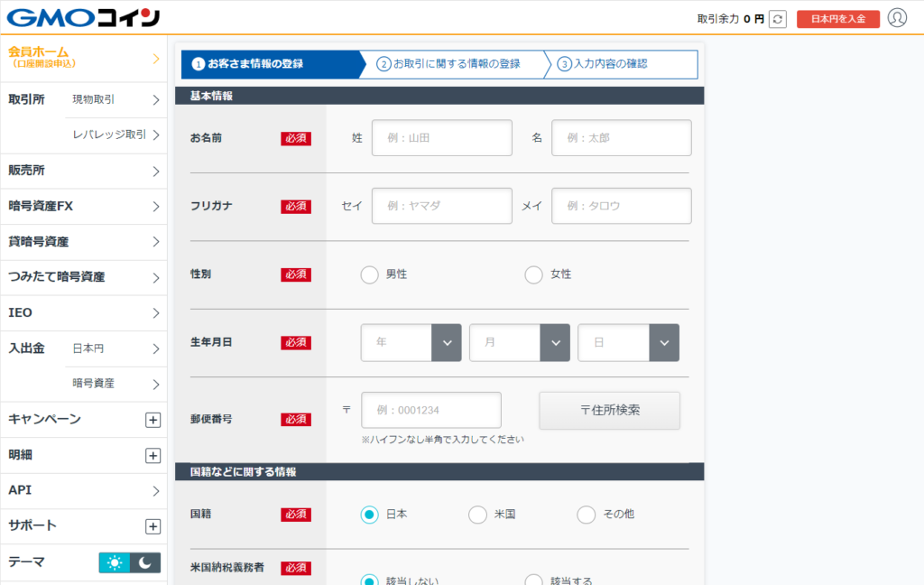The height and width of the screenshot is (585, 924).
Task: Click the 姓 last name field
Action: coord(441,138)
